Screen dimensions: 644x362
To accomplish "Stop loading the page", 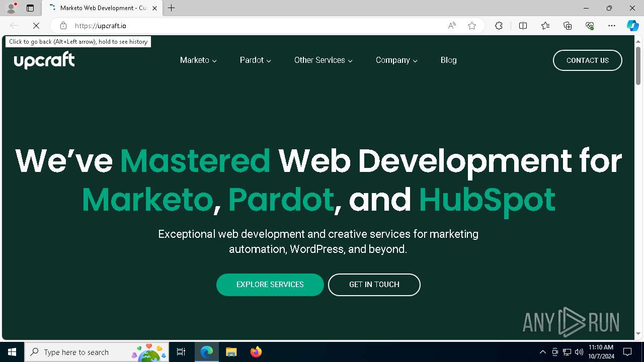I will click(x=36, y=26).
